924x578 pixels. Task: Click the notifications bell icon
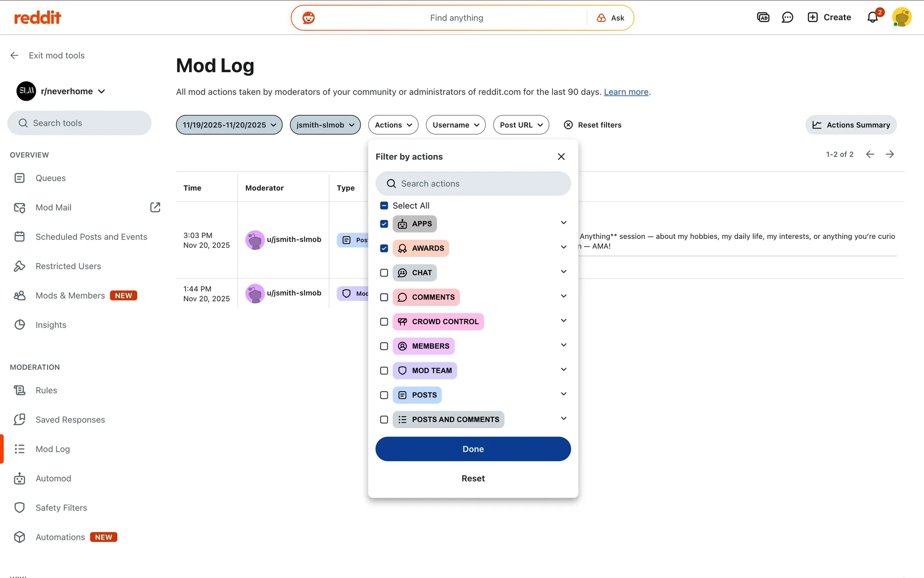click(x=873, y=17)
